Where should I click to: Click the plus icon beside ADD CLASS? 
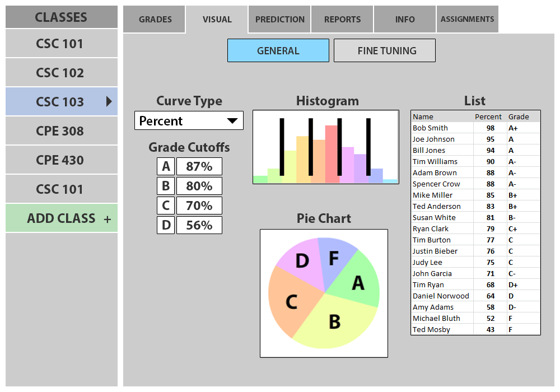[x=107, y=219]
